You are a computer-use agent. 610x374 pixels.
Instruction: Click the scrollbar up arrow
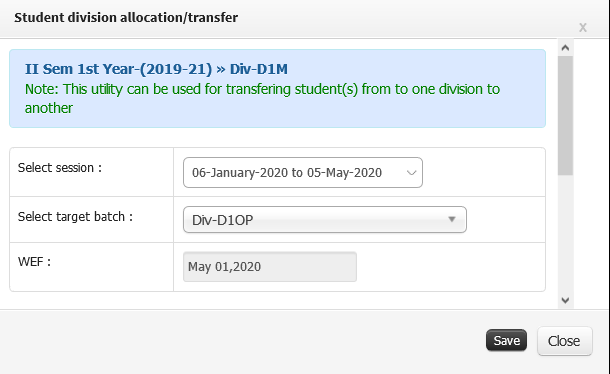click(x=565, y=47)
